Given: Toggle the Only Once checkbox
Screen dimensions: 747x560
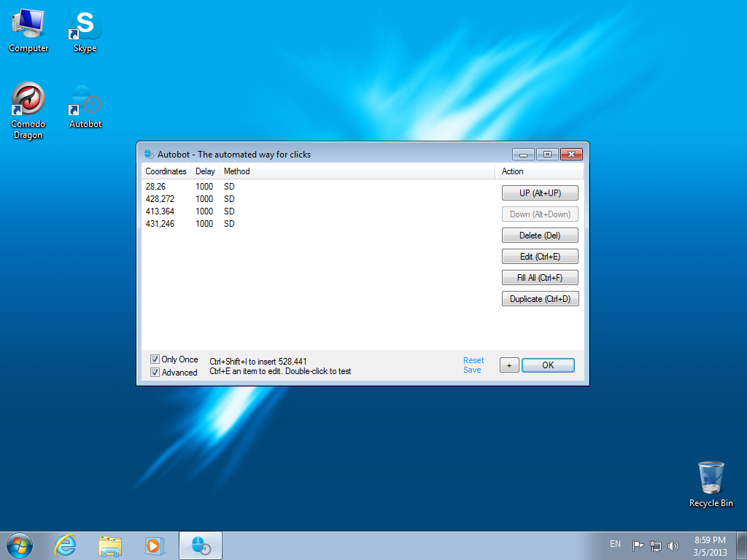Looking at the screenshot, I should point(155,359).
